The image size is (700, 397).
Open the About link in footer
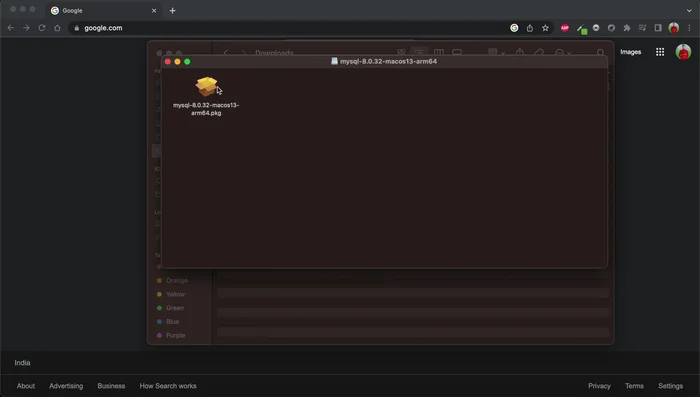[26, 386]
